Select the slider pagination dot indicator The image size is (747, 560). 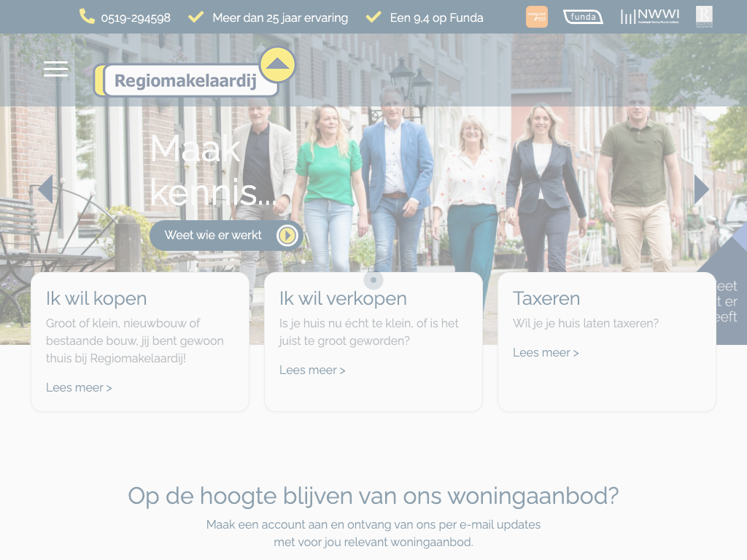[373, 280]
